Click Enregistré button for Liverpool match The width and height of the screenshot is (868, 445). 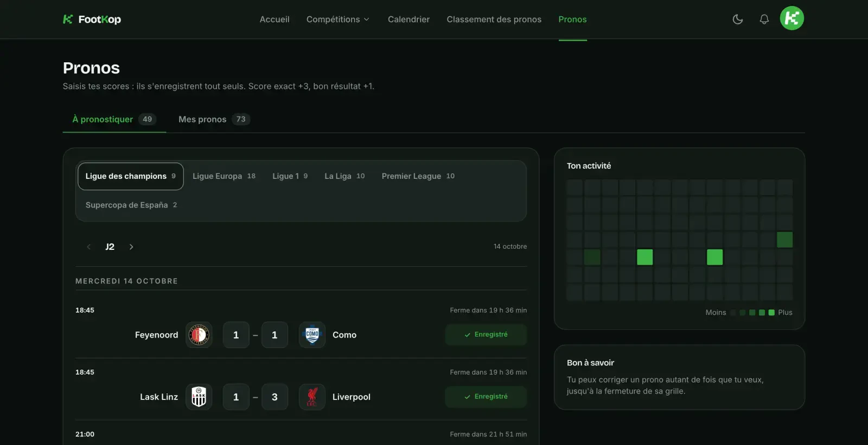pos(486,397)
